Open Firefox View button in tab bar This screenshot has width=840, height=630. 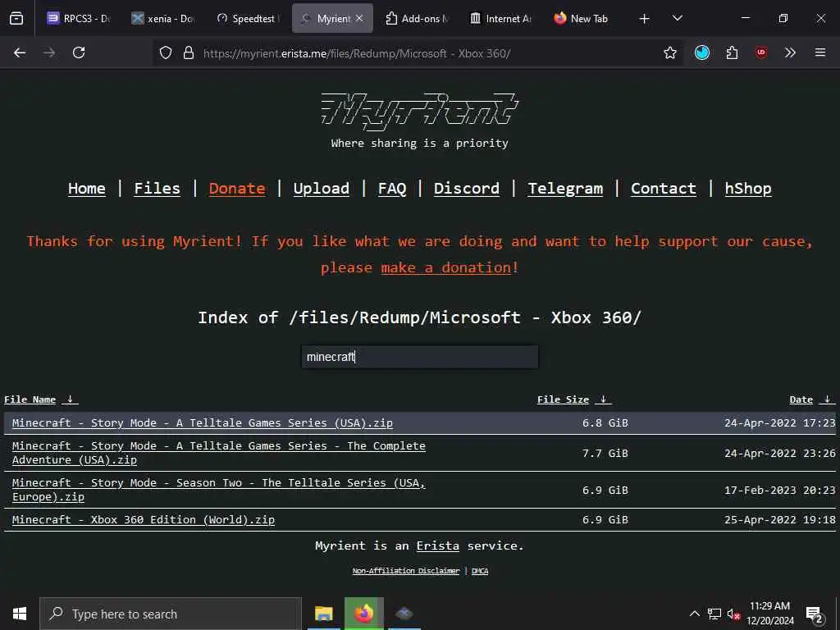[x=16, y=18]
